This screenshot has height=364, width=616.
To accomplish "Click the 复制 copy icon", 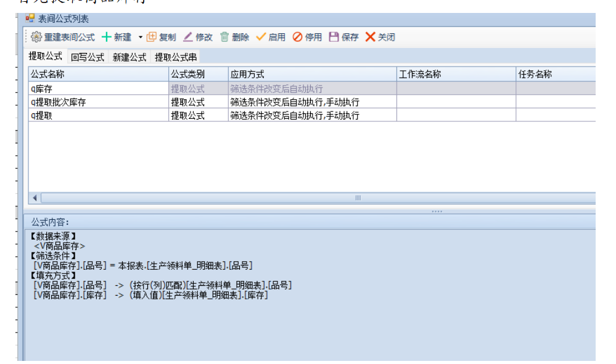I will [151, 37].
